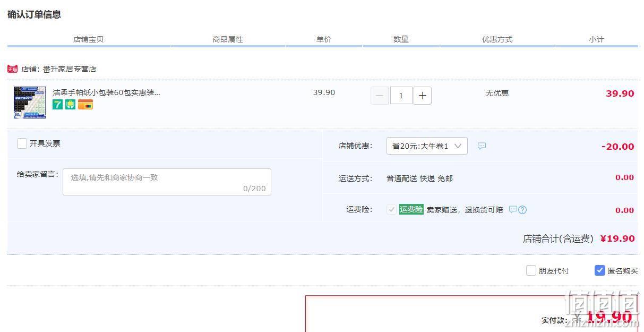Click the plus icon to increase quantity

point(422,96)
